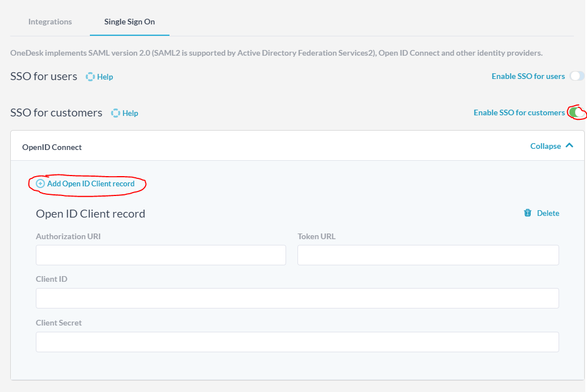Click into the Token URL field
Viewport: 587px width, 392px height.
click(428, 255)
